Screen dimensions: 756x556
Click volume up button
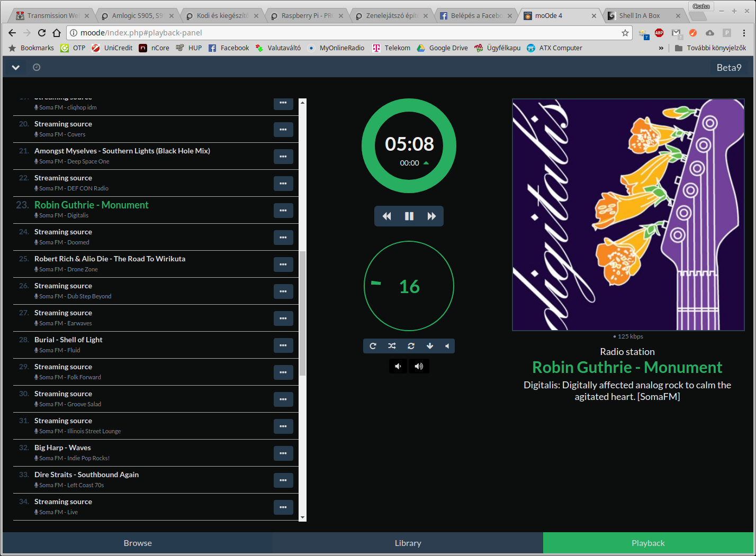(419, 366)
